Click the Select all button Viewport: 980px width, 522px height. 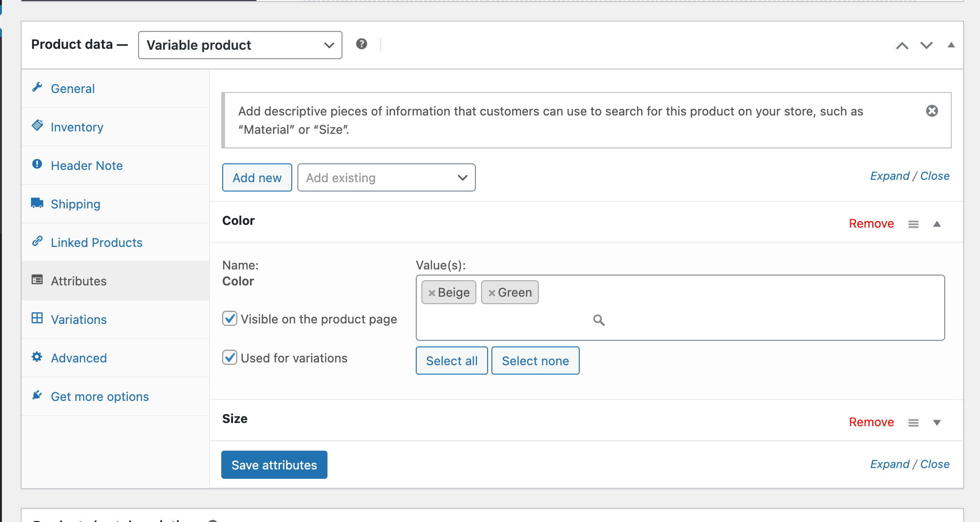point(451,361)
